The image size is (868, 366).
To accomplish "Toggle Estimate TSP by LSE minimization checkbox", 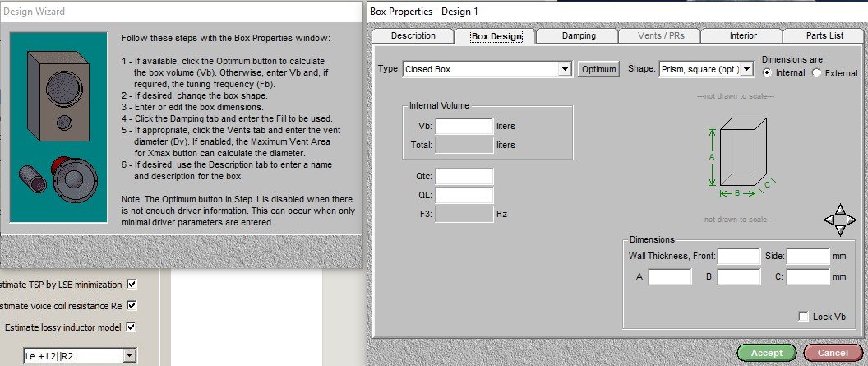I will pos(132,284).
